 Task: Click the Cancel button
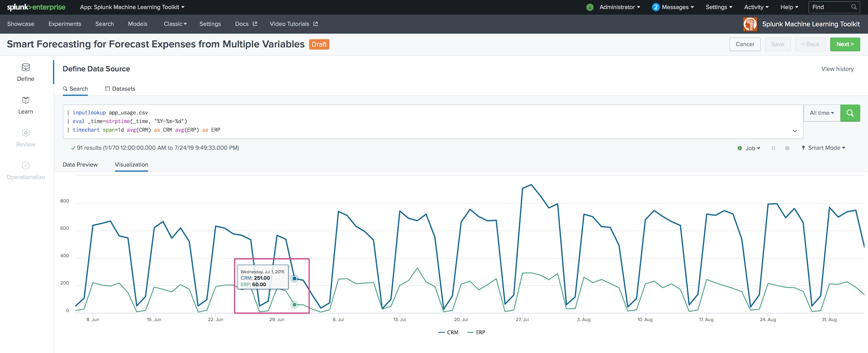[x=745, y=44]
